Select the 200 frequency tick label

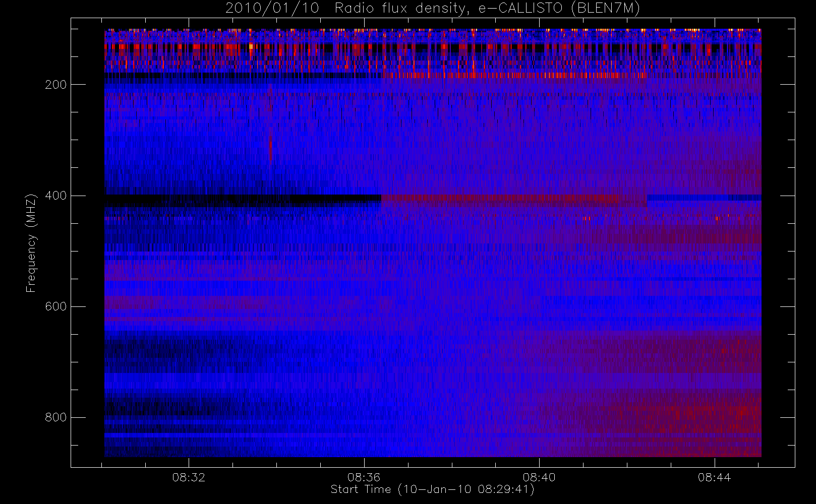(x=55, y=85)
